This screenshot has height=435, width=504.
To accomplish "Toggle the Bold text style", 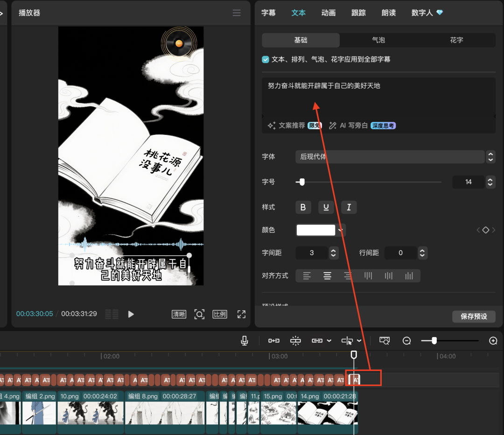I will [x=303, y=207].
